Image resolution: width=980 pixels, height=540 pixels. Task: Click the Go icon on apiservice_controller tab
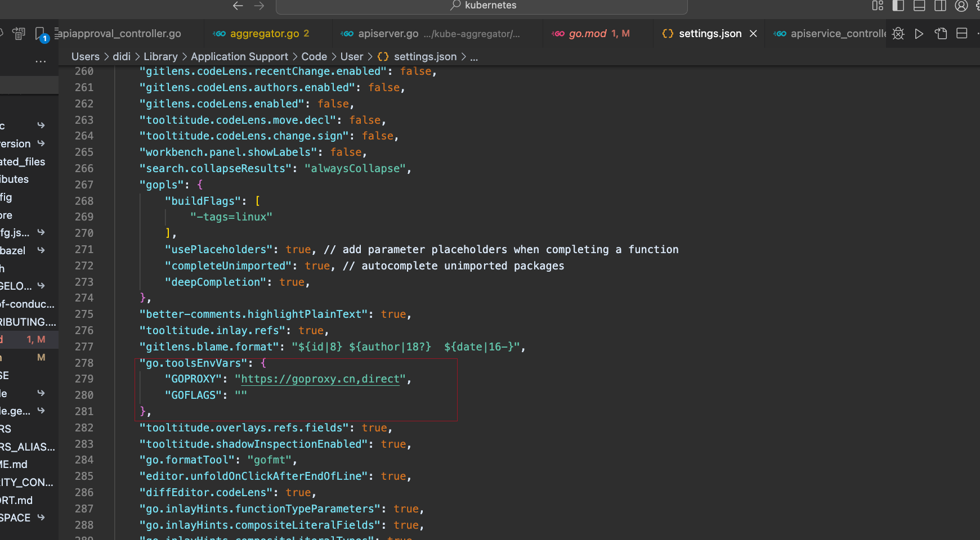coord(780,34)
